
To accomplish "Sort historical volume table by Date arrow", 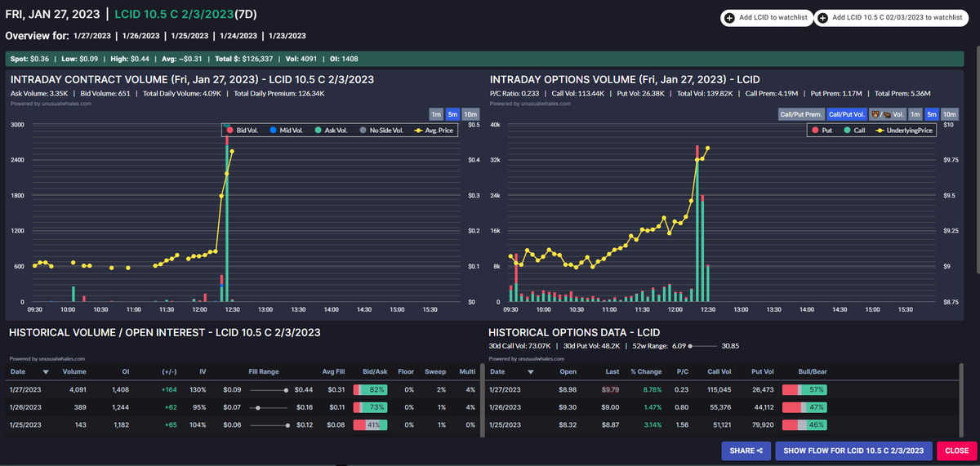I will [x=46, y=371].
